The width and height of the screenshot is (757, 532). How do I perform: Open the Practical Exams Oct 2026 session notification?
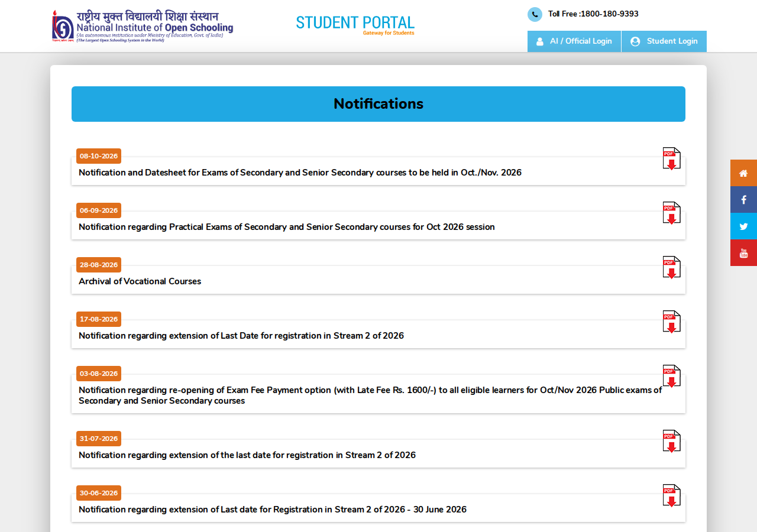click(x=287, y=227)
